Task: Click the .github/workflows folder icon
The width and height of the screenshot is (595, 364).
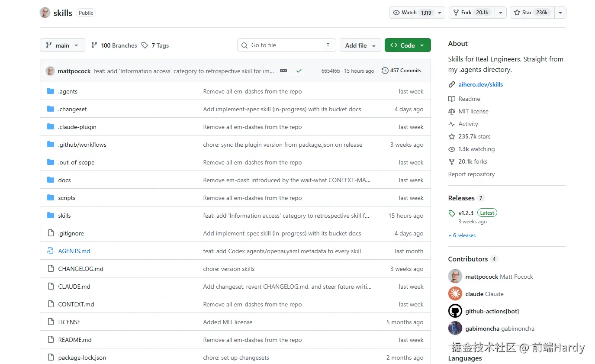Action: tap(51, 145)
